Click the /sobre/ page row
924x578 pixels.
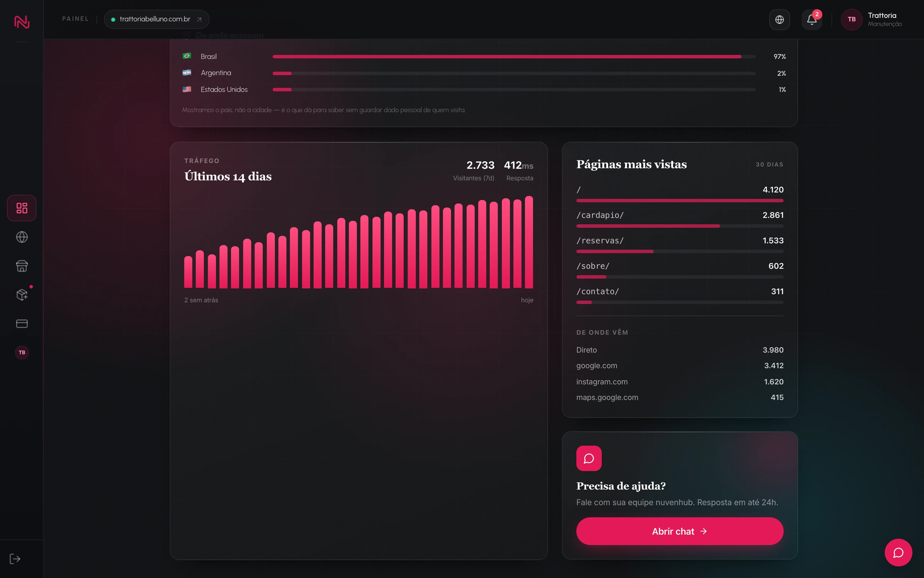pyautogui.click(x=679, y=270)
